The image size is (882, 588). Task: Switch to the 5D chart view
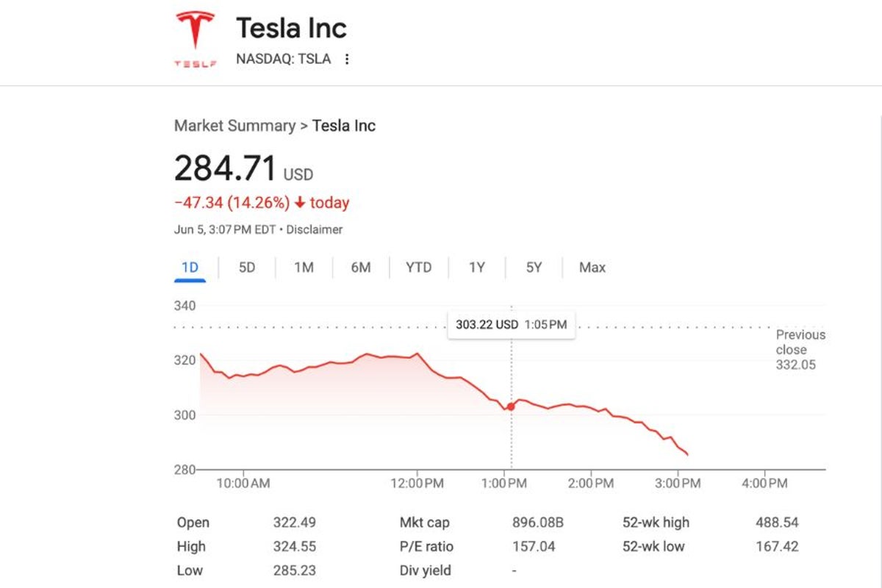[x=246, y=268]
